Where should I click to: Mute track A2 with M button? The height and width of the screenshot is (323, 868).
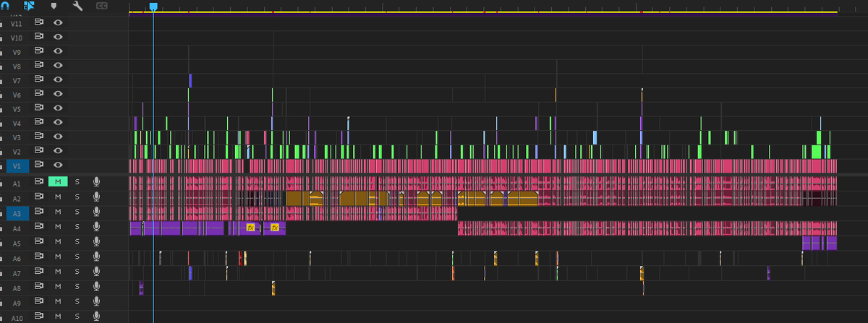click(x=58, y=197)
